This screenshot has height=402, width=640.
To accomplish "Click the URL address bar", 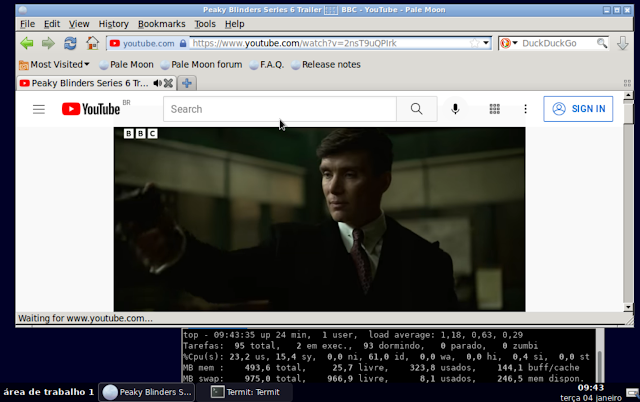I will 331,43.
